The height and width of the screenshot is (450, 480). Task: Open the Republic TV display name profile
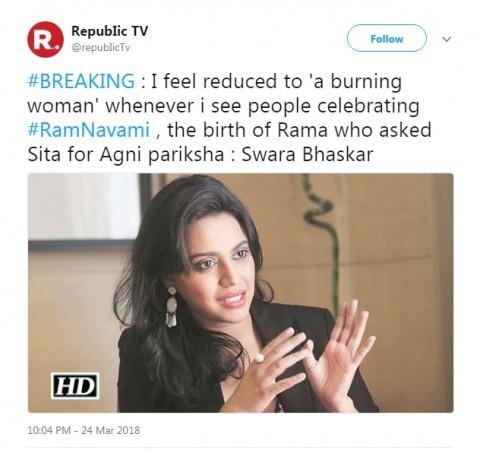(110, 31)
